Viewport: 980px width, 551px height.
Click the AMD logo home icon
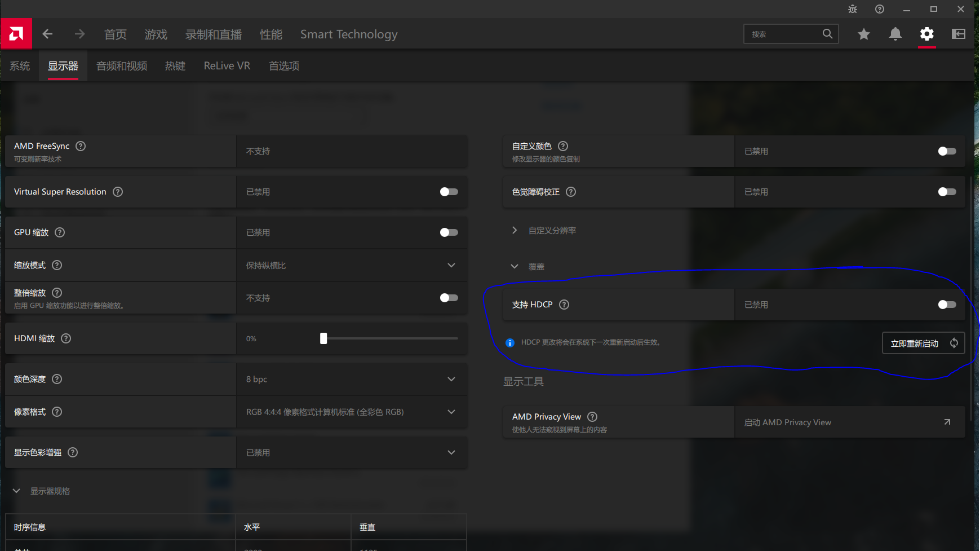(x=16, y=34)
